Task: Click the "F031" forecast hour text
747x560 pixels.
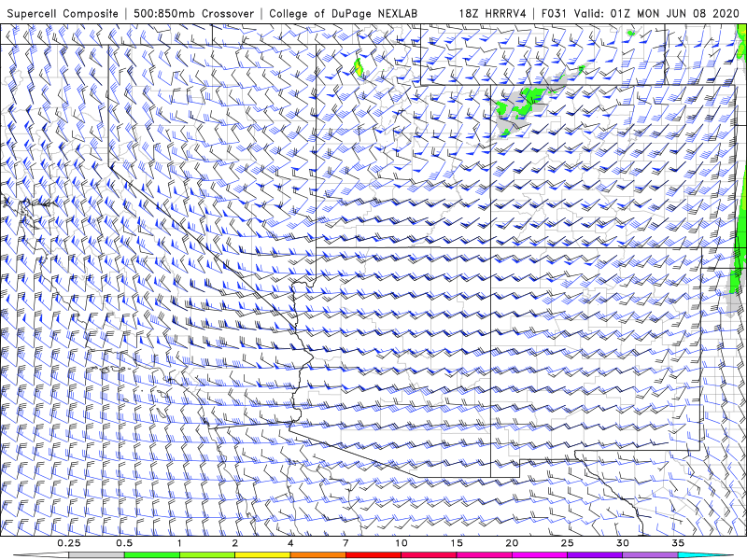Action: pyautogui.click(x=555, y=13)
